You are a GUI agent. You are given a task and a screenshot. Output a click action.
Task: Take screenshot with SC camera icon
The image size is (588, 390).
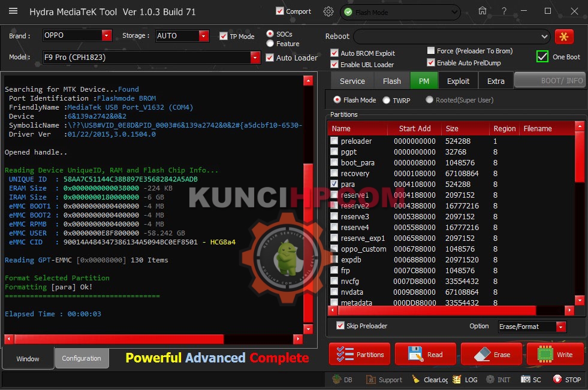coord(530,379)
